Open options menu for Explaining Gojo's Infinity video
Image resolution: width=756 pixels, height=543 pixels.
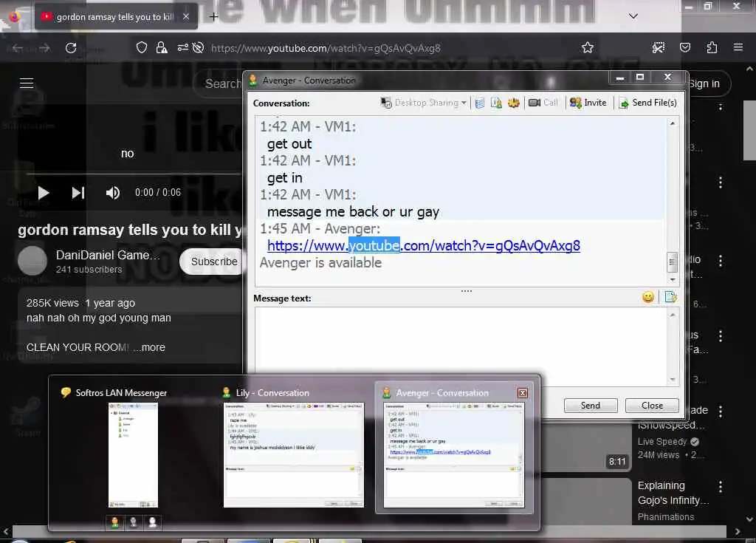pos(721,487)
